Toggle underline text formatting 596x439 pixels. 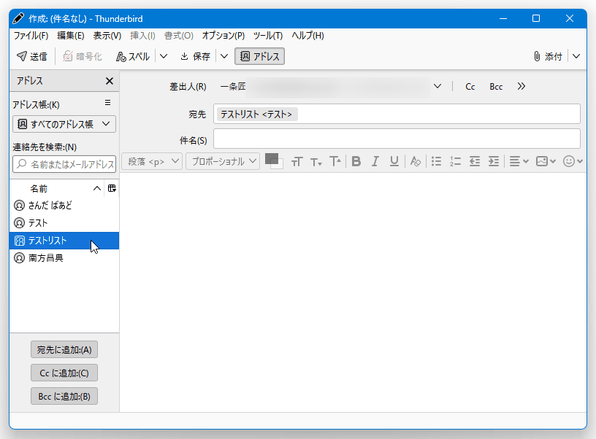click(x=394, y=162)
